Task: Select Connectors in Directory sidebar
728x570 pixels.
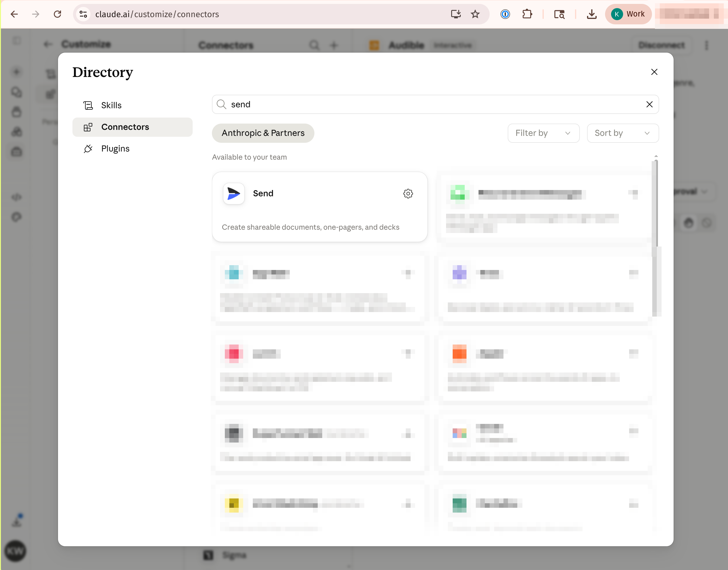Action: [133, 127]
